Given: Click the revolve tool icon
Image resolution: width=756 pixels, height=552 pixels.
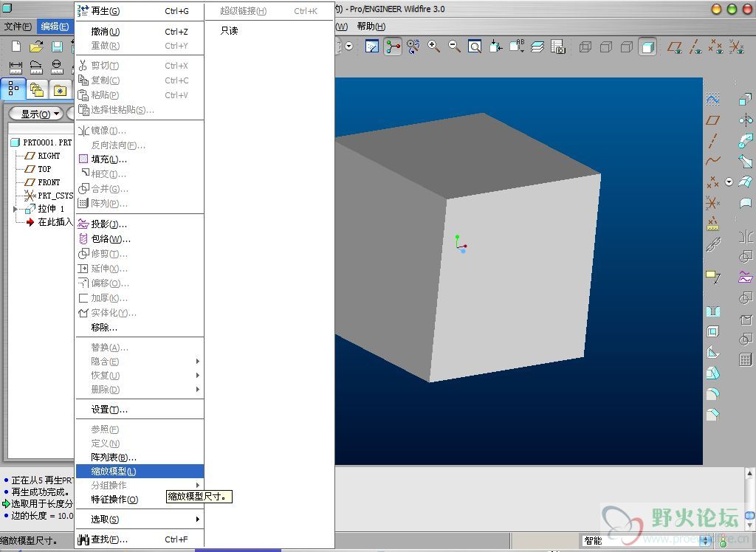Looking at the screenshot, I should [x=746, y=120].
